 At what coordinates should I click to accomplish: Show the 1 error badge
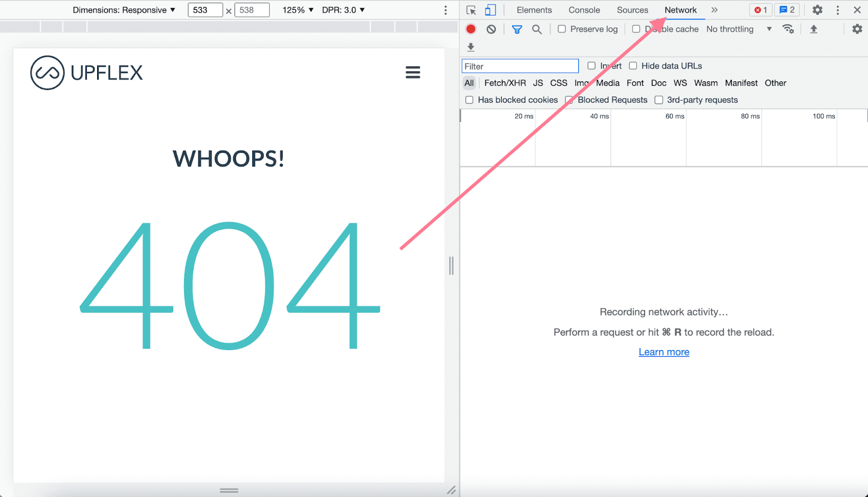761,10
